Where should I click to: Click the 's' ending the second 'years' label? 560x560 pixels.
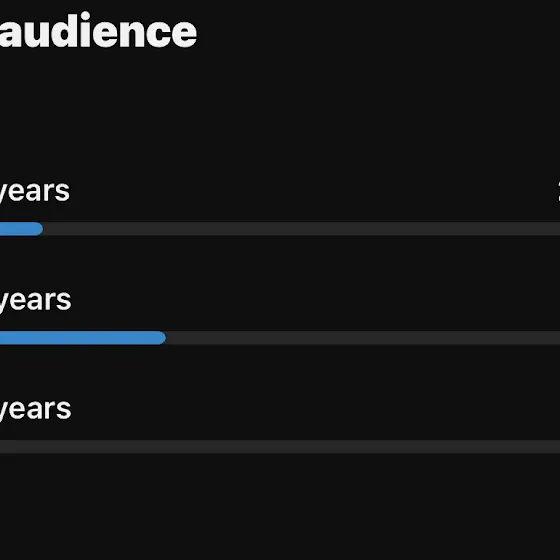64,302
